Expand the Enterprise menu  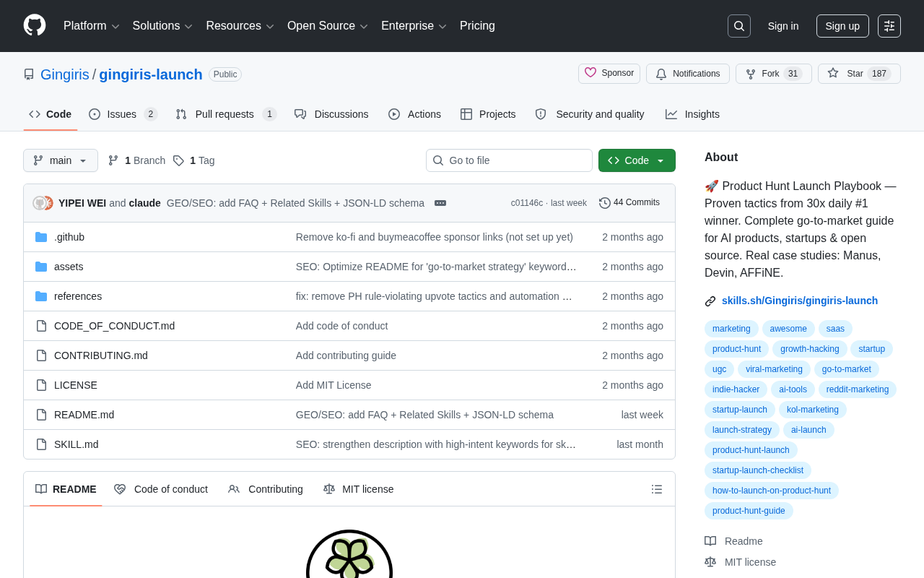point(414,26)
